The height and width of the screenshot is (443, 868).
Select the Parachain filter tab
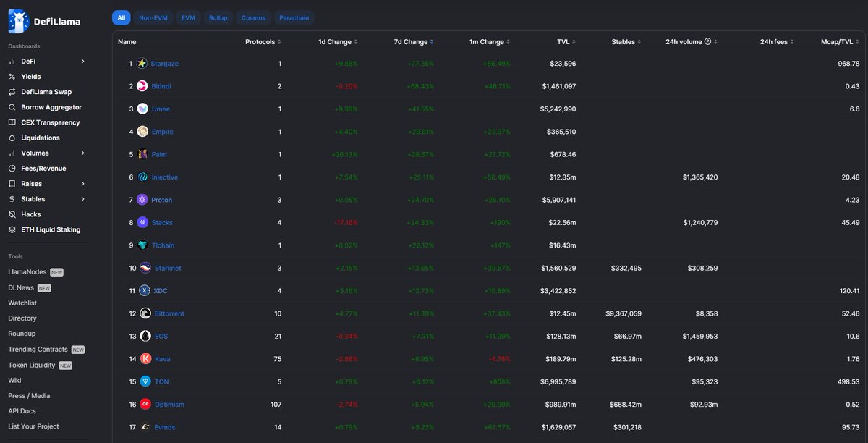tap(294, 17)
